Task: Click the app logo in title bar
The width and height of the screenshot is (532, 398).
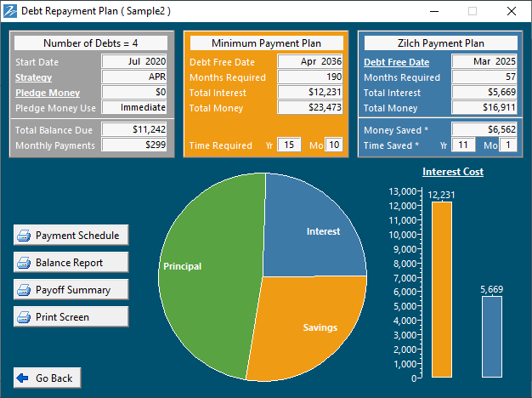Action: pos(10,11)
